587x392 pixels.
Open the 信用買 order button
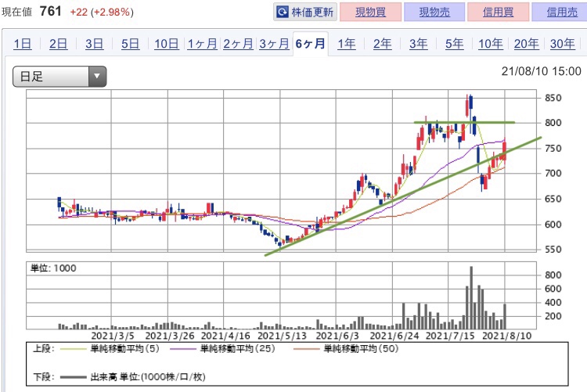[499, 12]
